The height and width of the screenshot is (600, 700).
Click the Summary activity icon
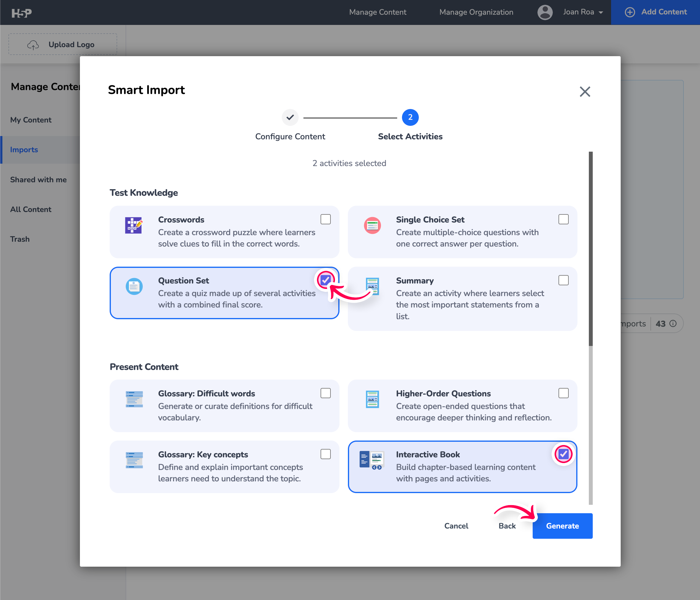pos(372,286)
